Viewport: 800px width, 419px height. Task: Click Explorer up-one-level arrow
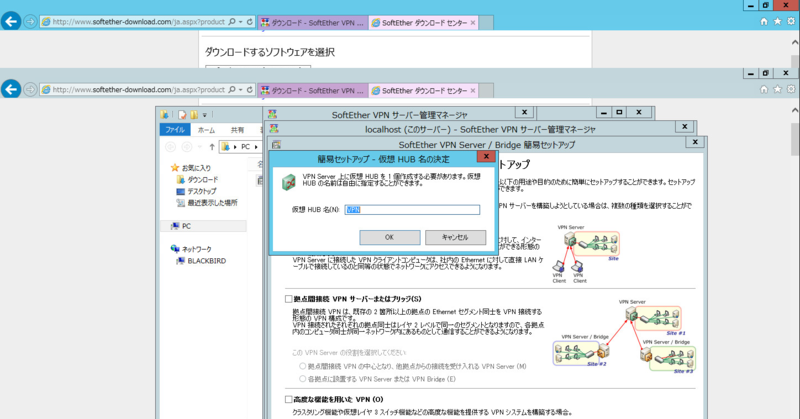[x=212, y=147]
